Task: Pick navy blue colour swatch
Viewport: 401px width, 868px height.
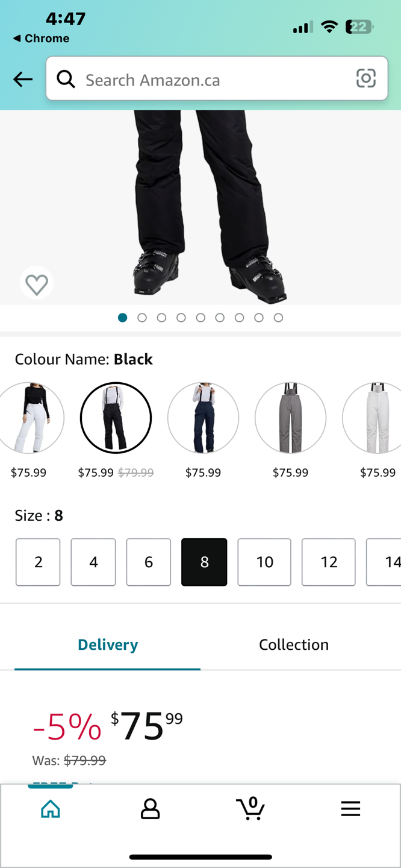Action: click(203, 418)
